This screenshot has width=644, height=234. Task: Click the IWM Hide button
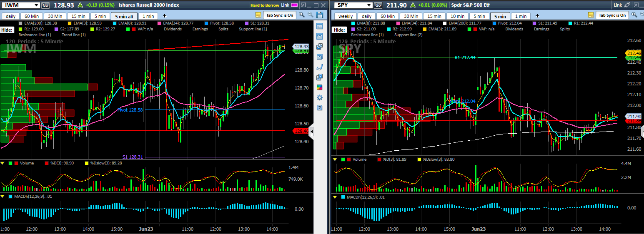[7, 30]
